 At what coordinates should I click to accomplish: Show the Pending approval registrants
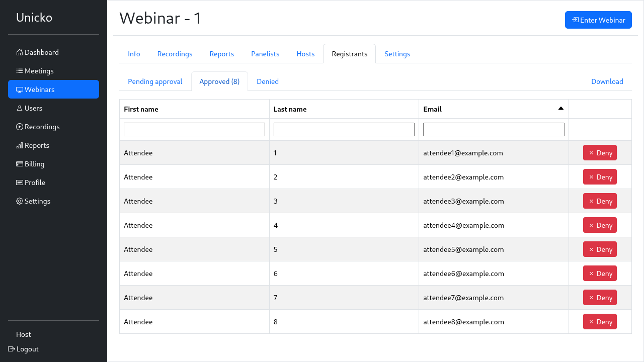pos(155,81)
